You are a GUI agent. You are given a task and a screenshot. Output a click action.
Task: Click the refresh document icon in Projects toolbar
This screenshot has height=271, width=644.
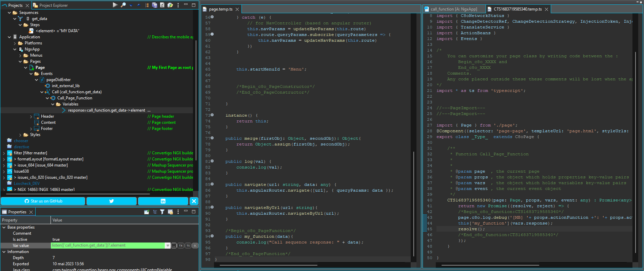[x=162, y=5]
